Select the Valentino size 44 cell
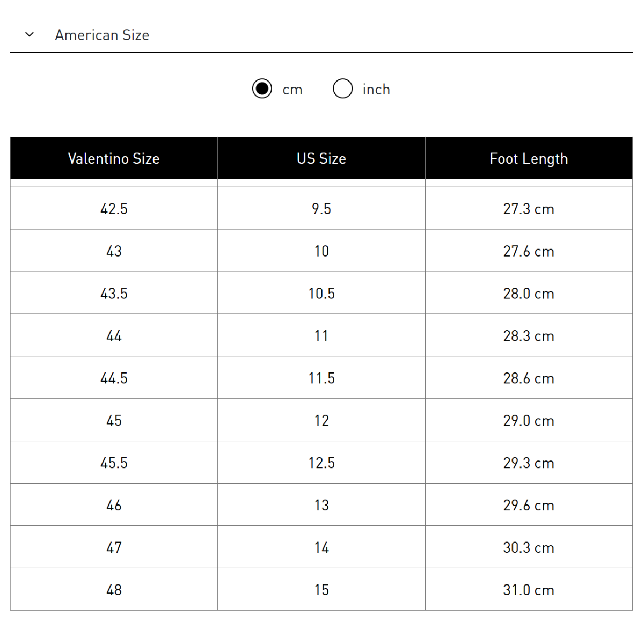The height and width of the screenshot is (644, 644). (114, 335)
